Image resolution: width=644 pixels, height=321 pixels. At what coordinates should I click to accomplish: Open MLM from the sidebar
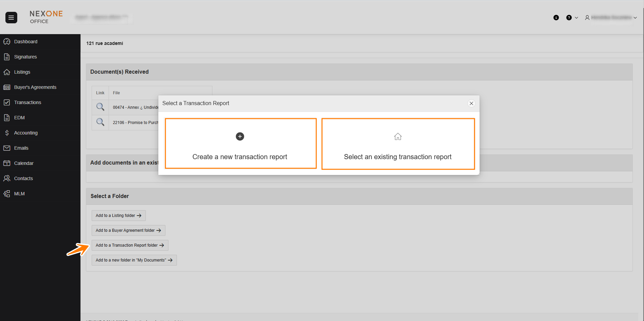(x=19, y=194)
